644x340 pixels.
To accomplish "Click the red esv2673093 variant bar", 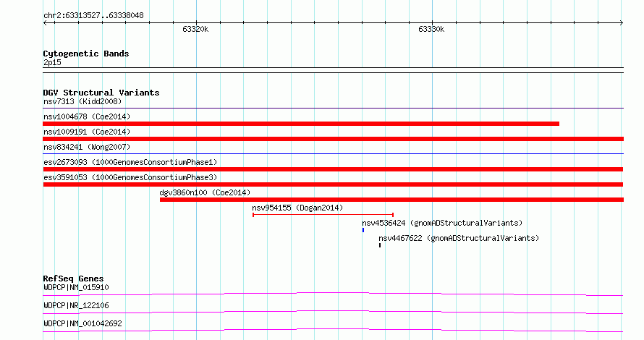I will pyautogui.click(x=333, y=169).
